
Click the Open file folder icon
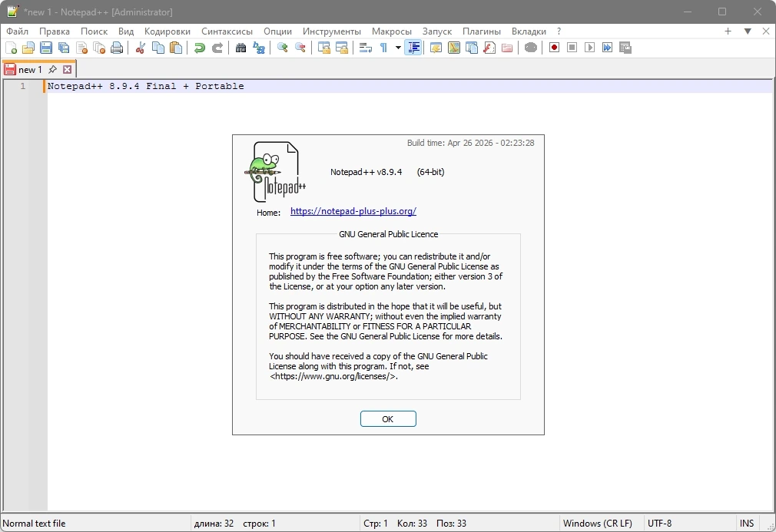[28, 48]
